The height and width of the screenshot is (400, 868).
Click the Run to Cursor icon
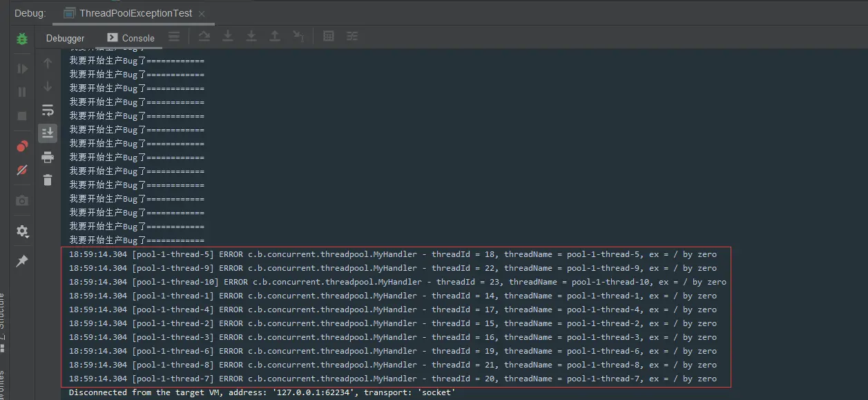click(x=298, y=36)
